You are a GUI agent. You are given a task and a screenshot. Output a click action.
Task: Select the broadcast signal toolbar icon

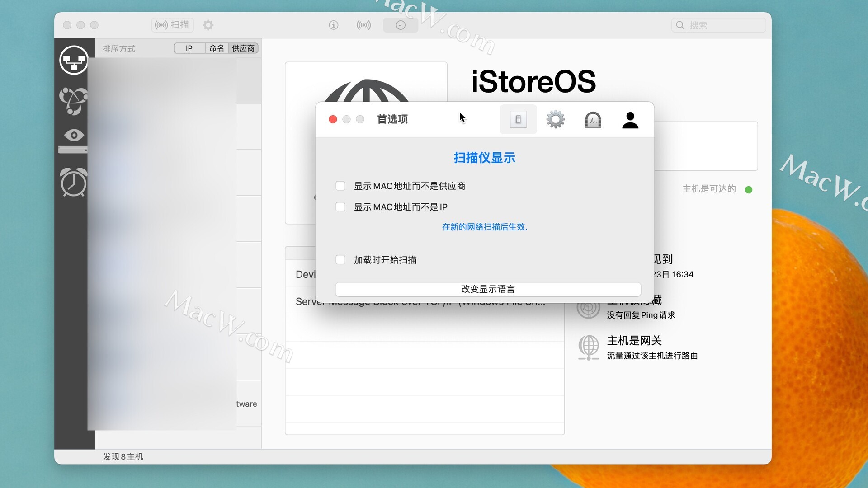[364, 25]
